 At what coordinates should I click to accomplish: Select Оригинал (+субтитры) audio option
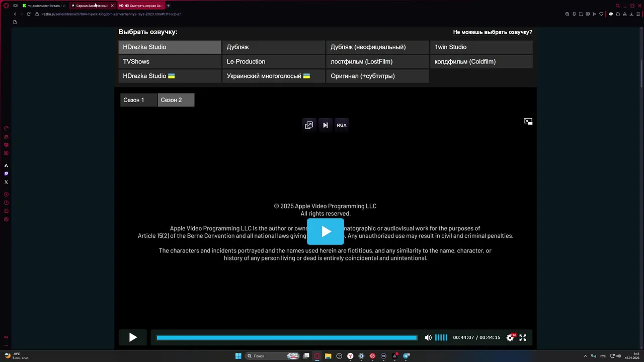tap(377, 76)
